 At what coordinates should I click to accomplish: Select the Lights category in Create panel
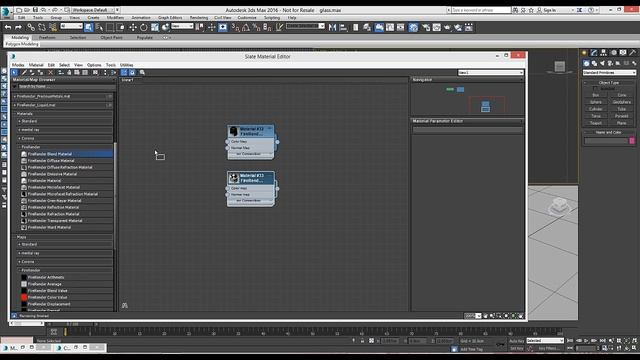602,63
